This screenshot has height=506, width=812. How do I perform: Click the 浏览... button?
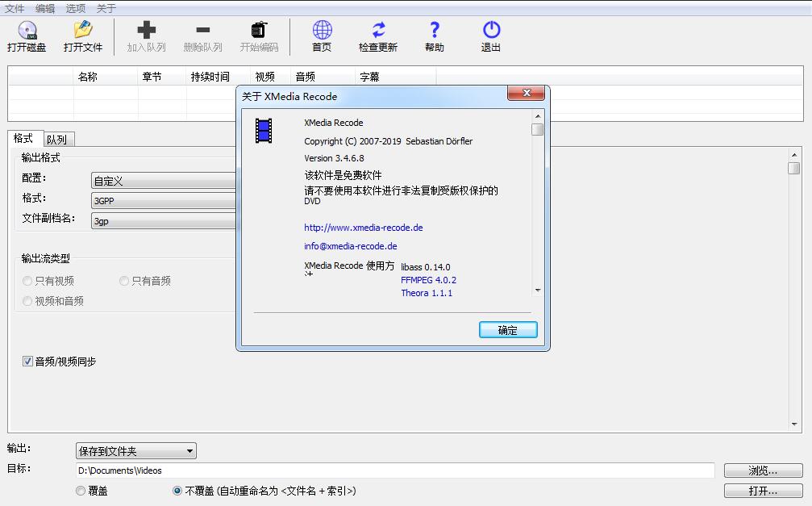763,470
